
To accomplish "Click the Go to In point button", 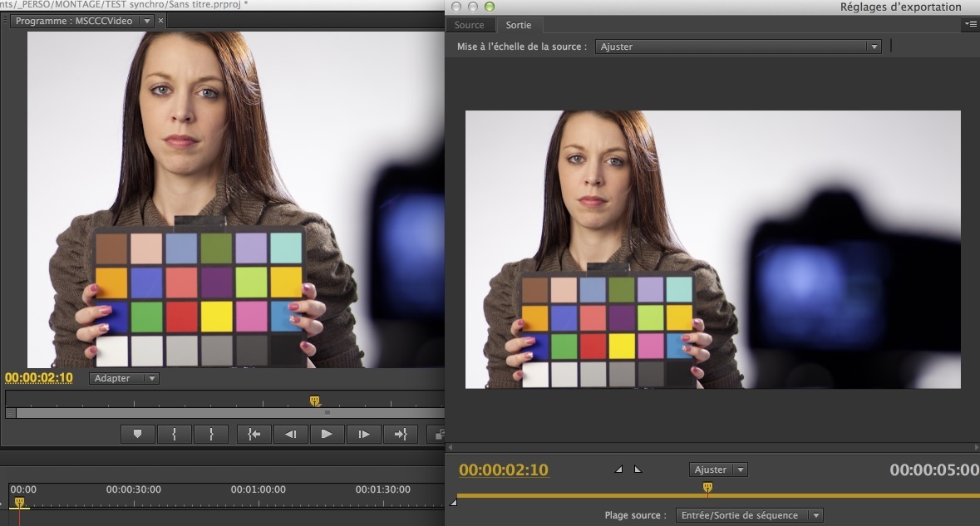I will point(254,434).
